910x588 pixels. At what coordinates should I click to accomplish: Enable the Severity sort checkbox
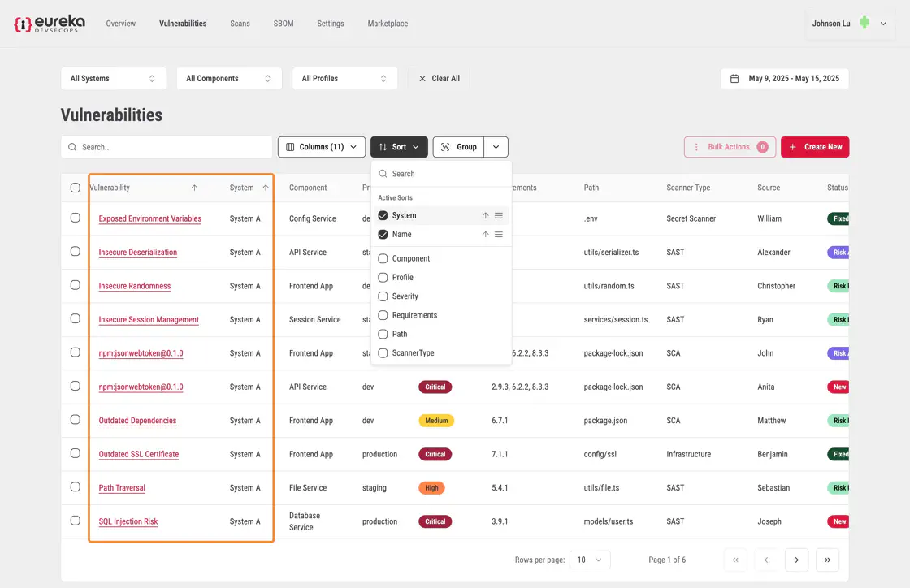click(383, 296)
